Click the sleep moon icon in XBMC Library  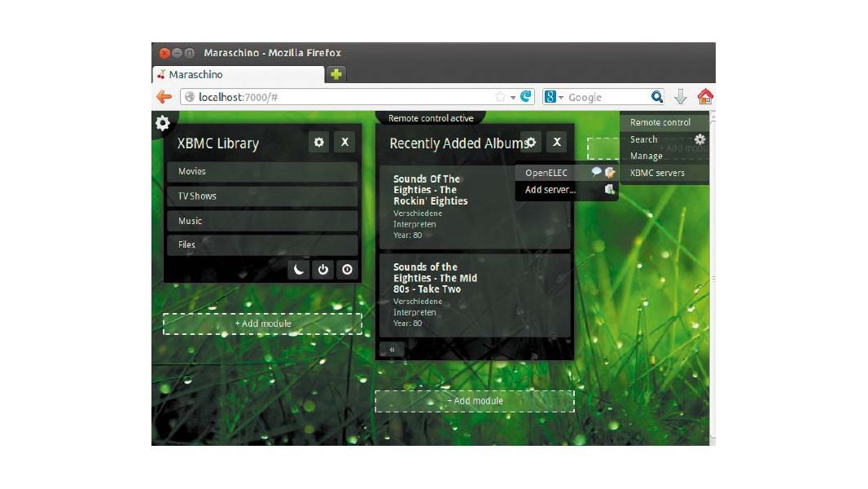[x=298, y=270]
